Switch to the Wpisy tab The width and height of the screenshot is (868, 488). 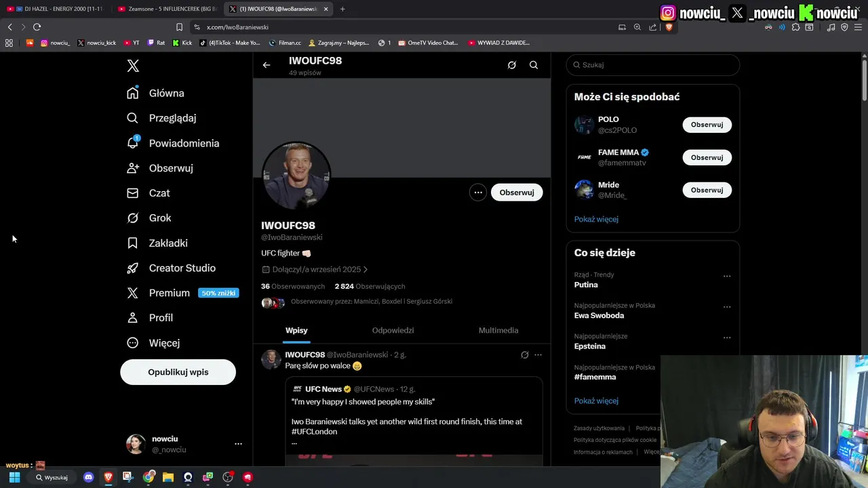pyautogui.click(x=296, y=330)
